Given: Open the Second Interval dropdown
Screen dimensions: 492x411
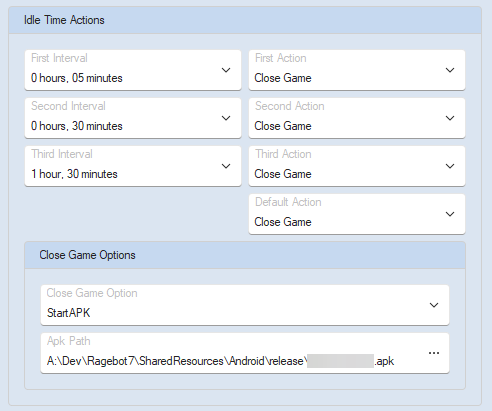Looking at the screenshot, I should pos(133,118).
